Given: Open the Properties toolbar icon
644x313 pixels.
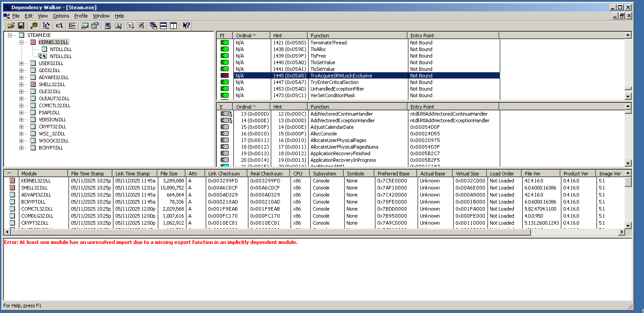Looking at the screenshot, I should point(95,25).
